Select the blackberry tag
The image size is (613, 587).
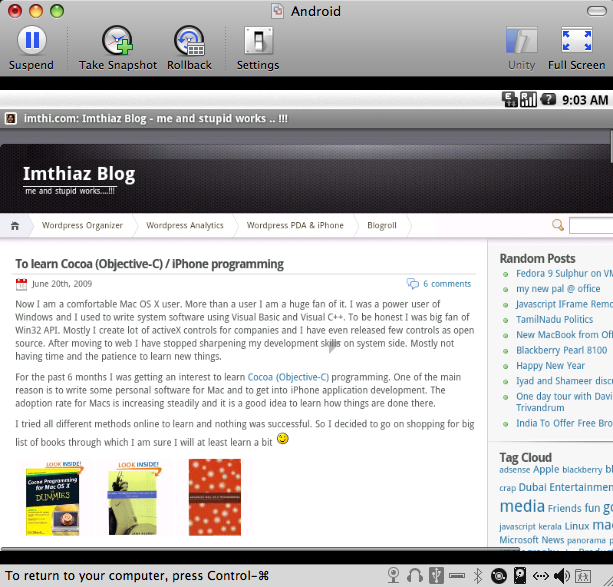point(582,470)
